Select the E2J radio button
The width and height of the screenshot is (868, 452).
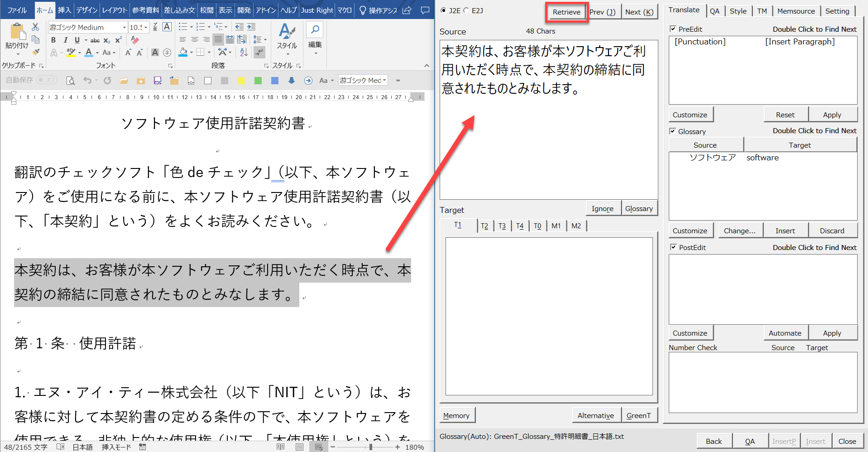point(466,10)
